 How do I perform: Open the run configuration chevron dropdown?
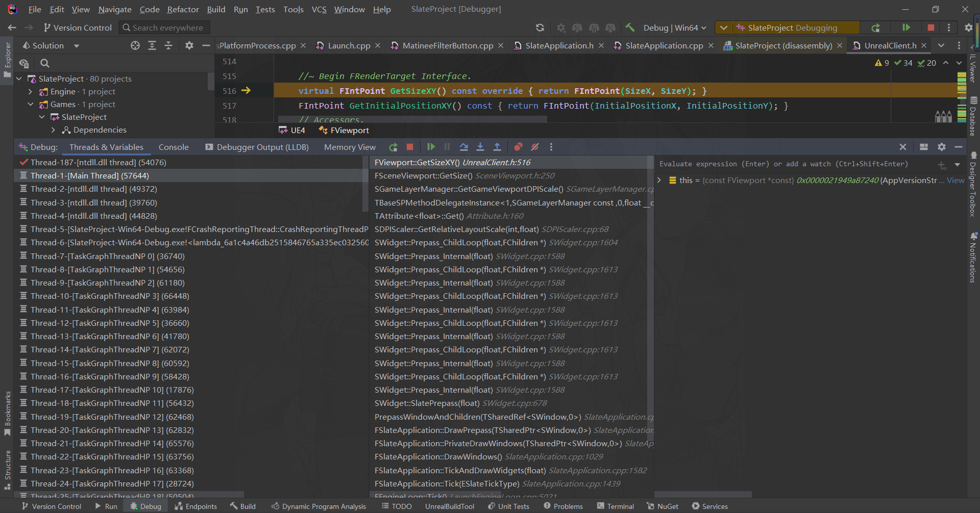[724, 28]
